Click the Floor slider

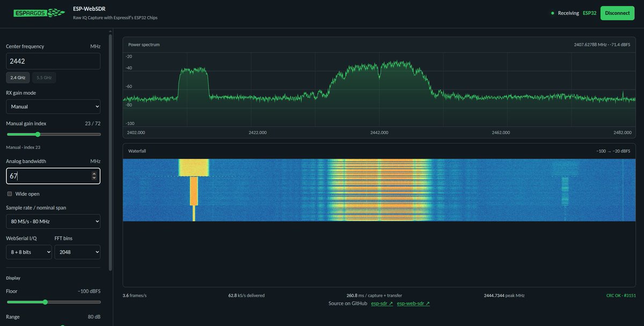[x=53, y=302]
